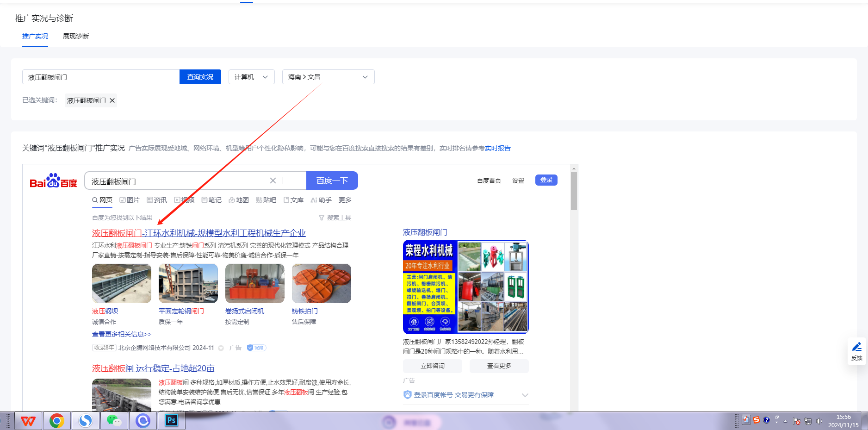
Task: Open Action Center flag tray icon
Action: click(x=797, y=421)
